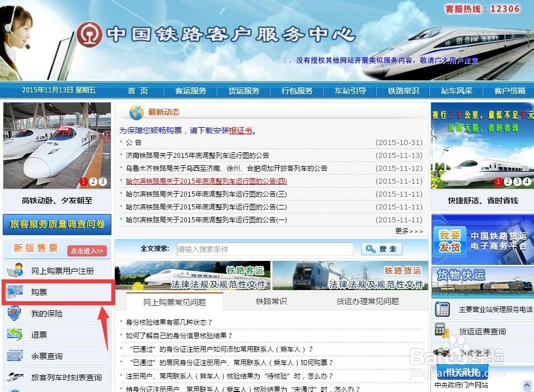Viewport: 534px width, 392px height.
Task: Click the China Railway red logo emblem
Action: pos(89,34)
